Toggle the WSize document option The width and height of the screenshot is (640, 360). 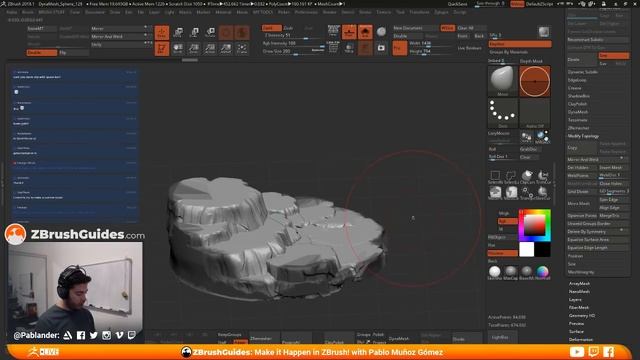[447, 28]
